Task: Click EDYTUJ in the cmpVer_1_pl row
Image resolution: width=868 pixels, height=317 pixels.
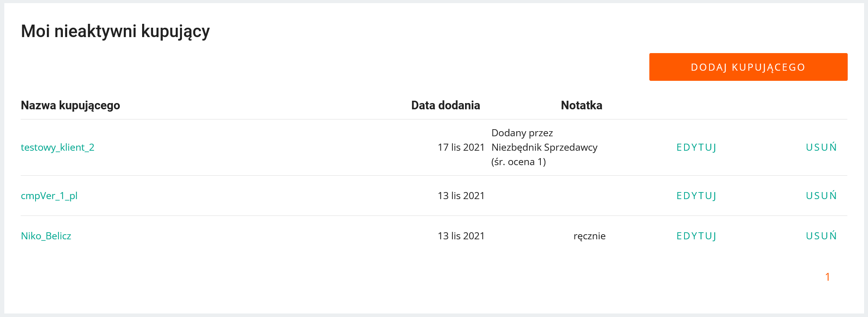Action: click(696, 196)
